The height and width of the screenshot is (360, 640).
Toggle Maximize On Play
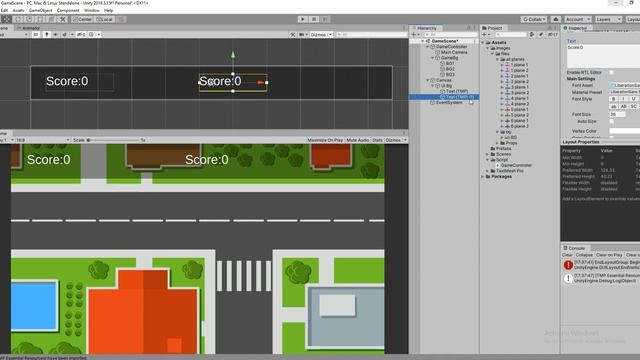point(325,140)
